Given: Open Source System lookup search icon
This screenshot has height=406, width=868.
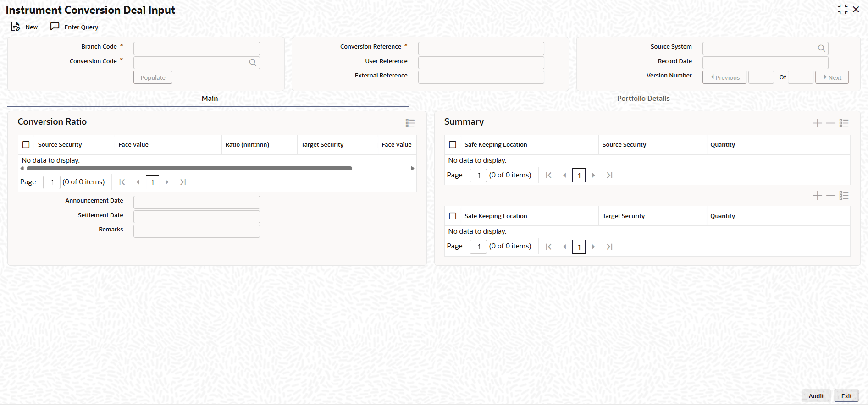Looking at the screenshot, I should [x=821, y=48].
